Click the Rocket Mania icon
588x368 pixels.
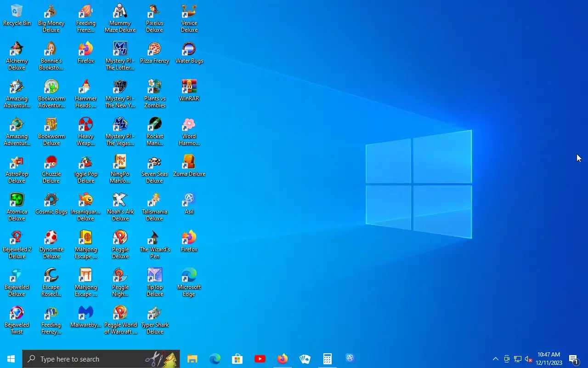click(155, 132)
